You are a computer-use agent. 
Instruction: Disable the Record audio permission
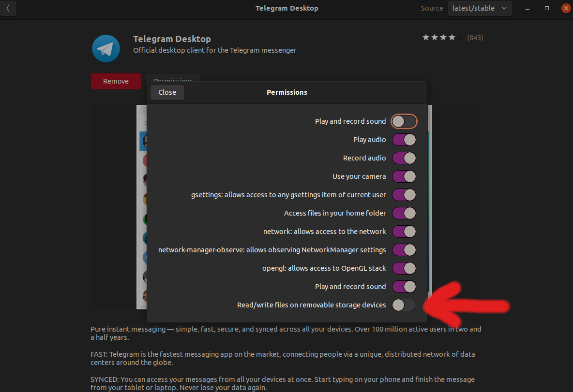tap(404, 158)
